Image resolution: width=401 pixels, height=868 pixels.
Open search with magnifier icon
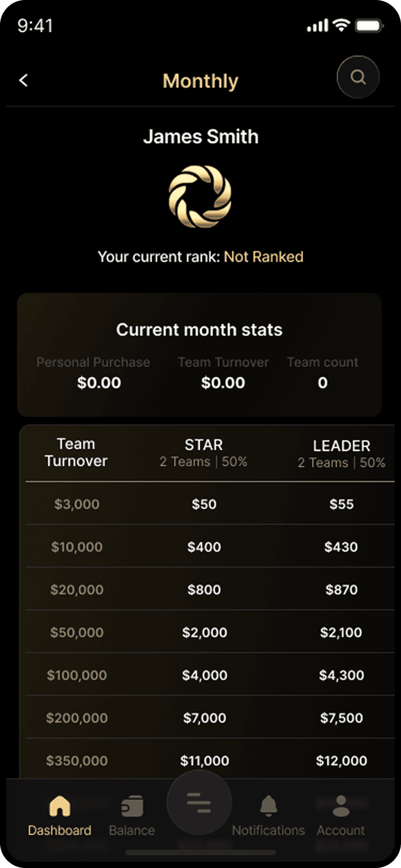[358, 77]
